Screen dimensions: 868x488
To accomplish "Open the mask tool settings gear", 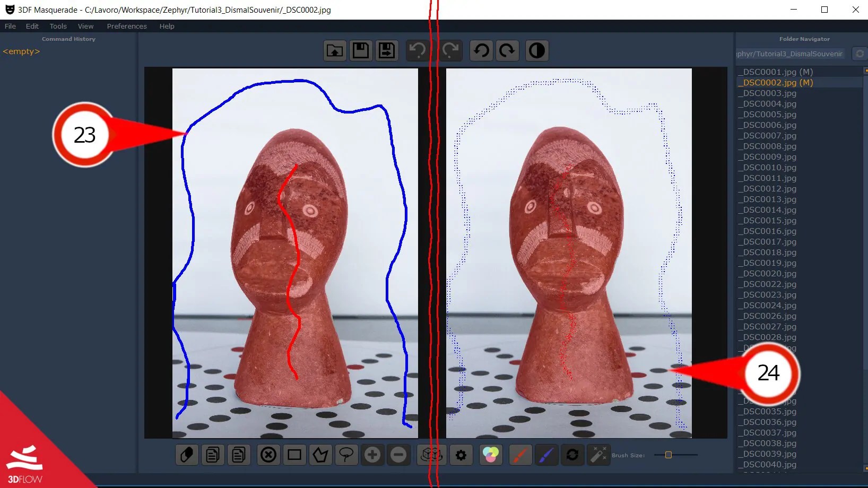I will [x=461, y=455].
